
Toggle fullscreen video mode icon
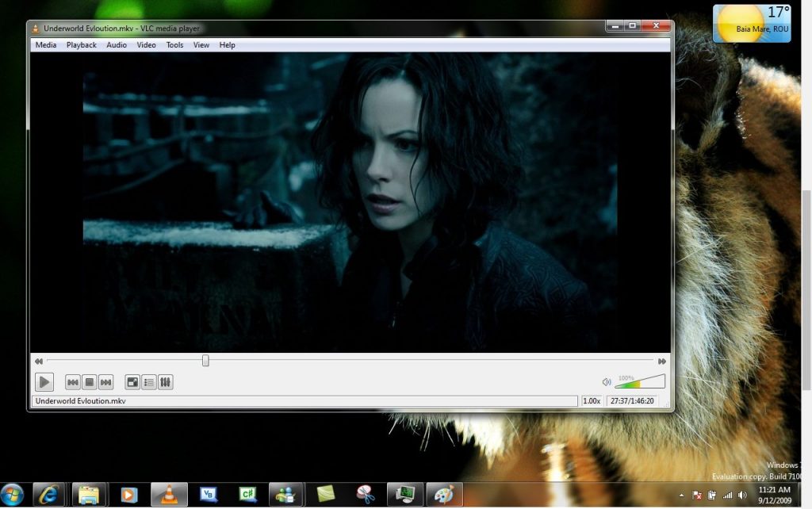[132, 383]
